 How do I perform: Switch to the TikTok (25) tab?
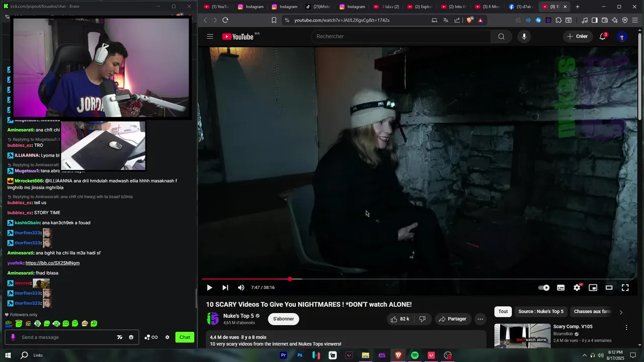(318, 7)
